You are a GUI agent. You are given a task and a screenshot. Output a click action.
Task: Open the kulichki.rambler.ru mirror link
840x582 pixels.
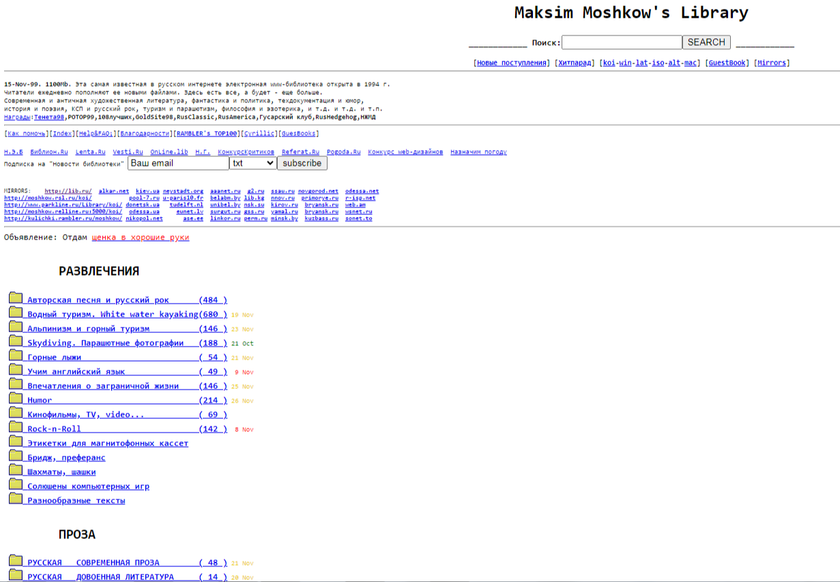[63, 219]
